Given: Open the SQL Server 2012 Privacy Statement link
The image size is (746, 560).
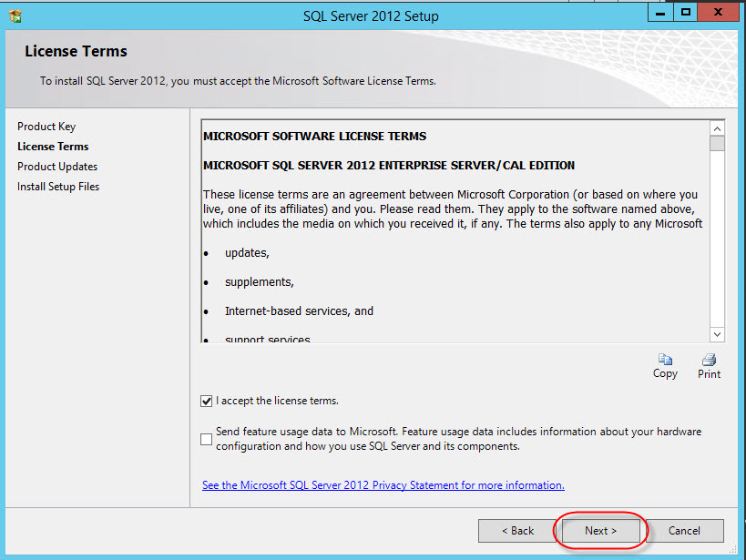Looking at the screenshot, I should [x=383, y=485].
